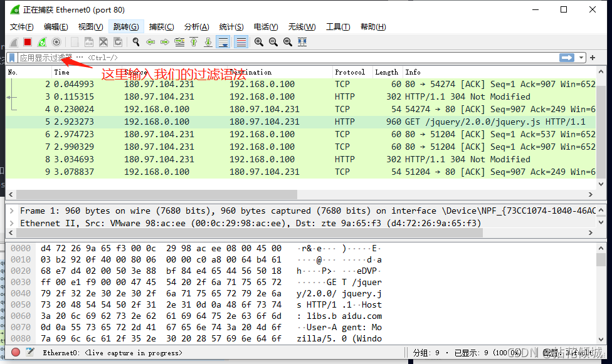Expand the Ethernet II details tree
Viewport: 612px width, 364px height.
tap(12, 224)
